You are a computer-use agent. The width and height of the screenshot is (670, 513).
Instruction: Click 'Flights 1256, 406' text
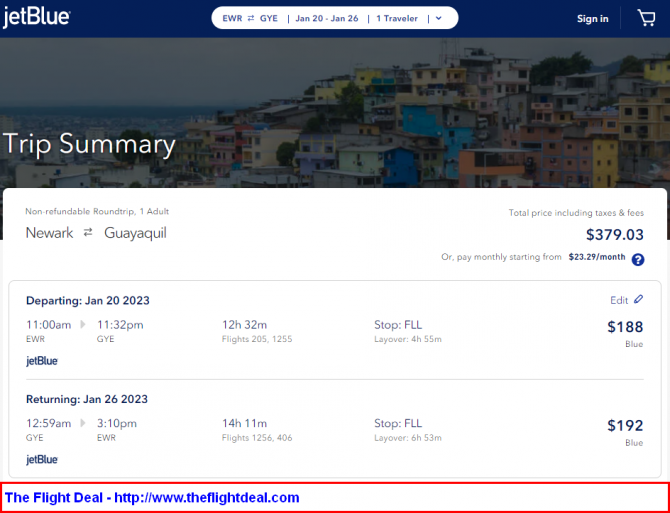(257, 438)
